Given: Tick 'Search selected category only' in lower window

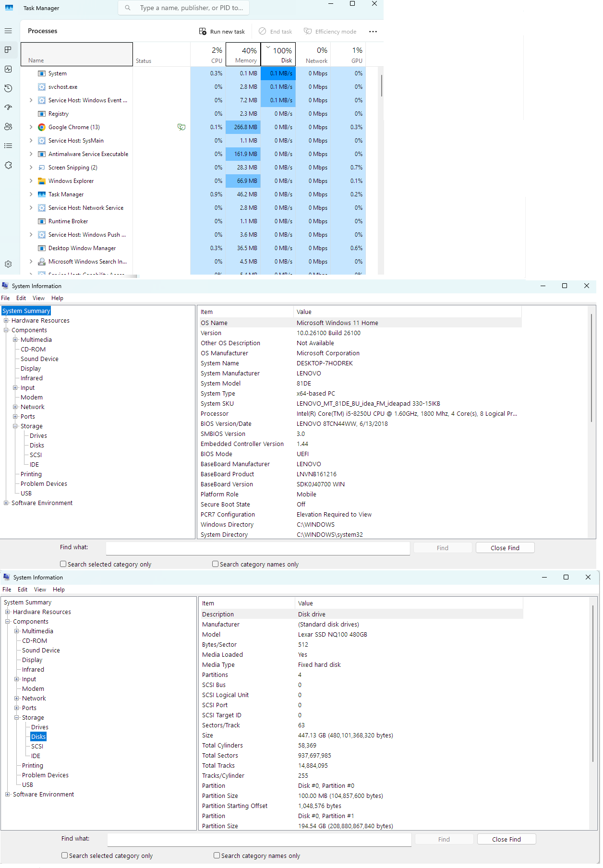Looking at the screenshot, I should (x=64, y=856).
